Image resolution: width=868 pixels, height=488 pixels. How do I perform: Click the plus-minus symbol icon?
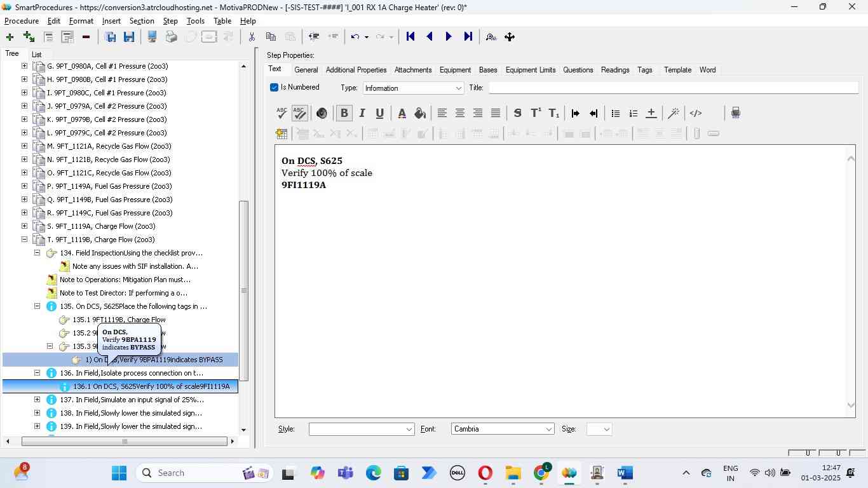point(651,113)
